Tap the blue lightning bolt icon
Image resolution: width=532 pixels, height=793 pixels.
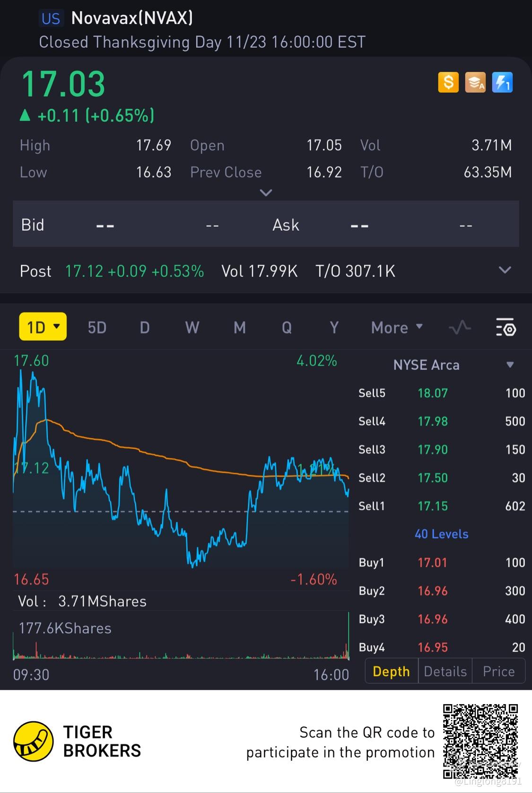502,82
